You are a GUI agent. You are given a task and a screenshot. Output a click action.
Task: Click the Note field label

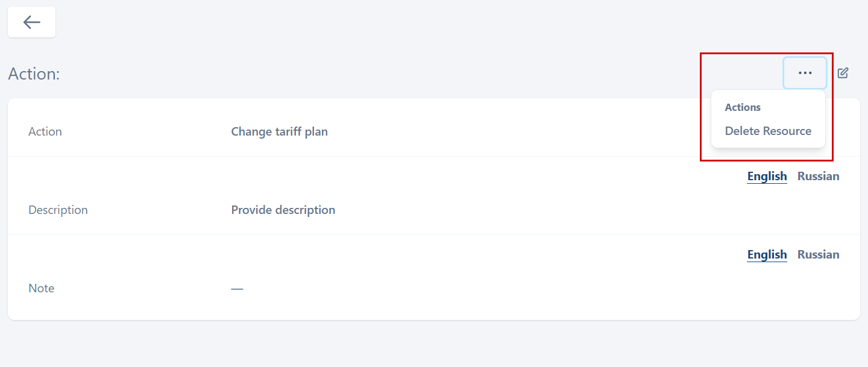click(x=42, y=288)
